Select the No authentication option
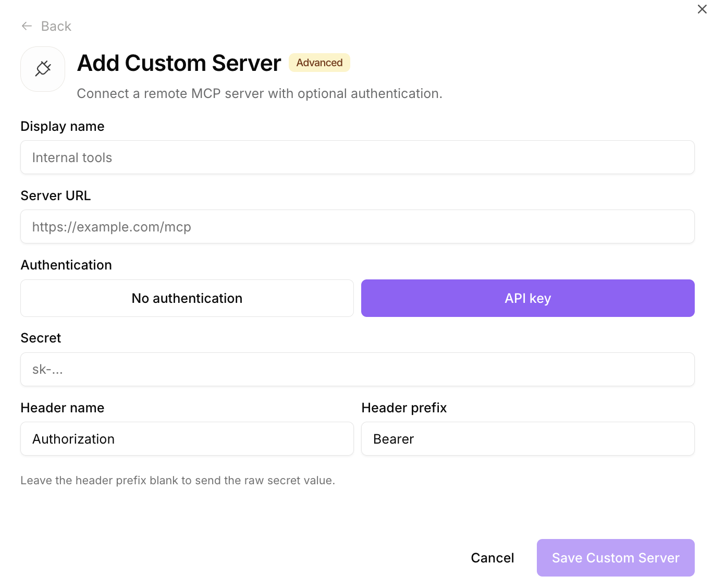Image resolution: width=713 pixels, height=588 pixels. click(x=187, y=298)
